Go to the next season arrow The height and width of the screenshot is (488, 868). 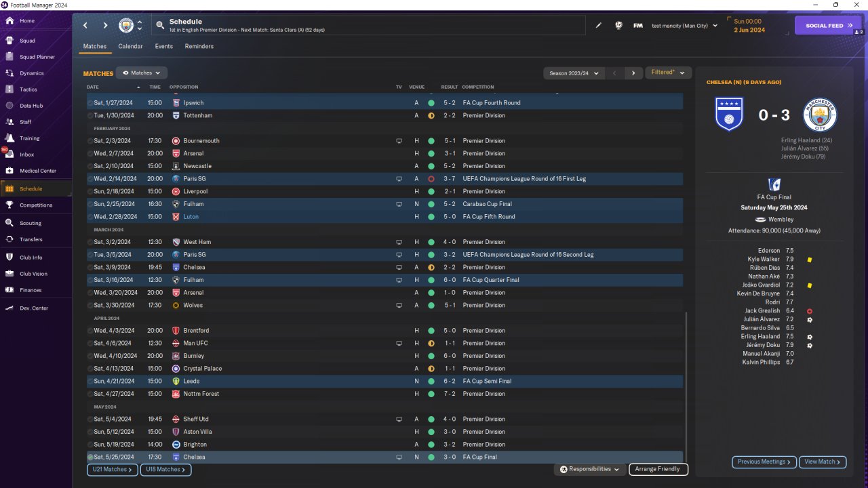[633, 73]
